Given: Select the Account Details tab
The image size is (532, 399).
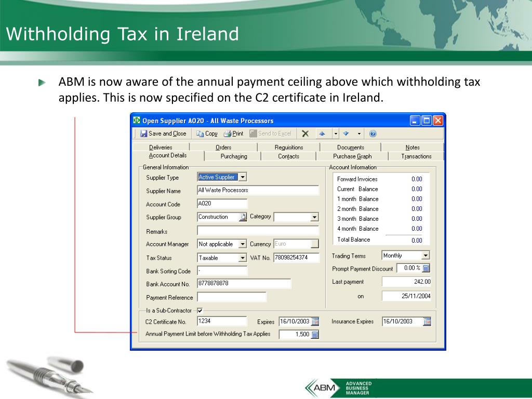Looking at the screenshot, I should [x=168, y=155].
